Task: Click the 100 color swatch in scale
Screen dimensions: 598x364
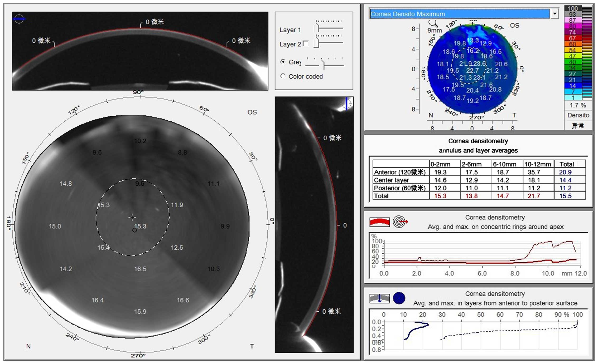Action: pyautogui.click(x=572, y=8)
